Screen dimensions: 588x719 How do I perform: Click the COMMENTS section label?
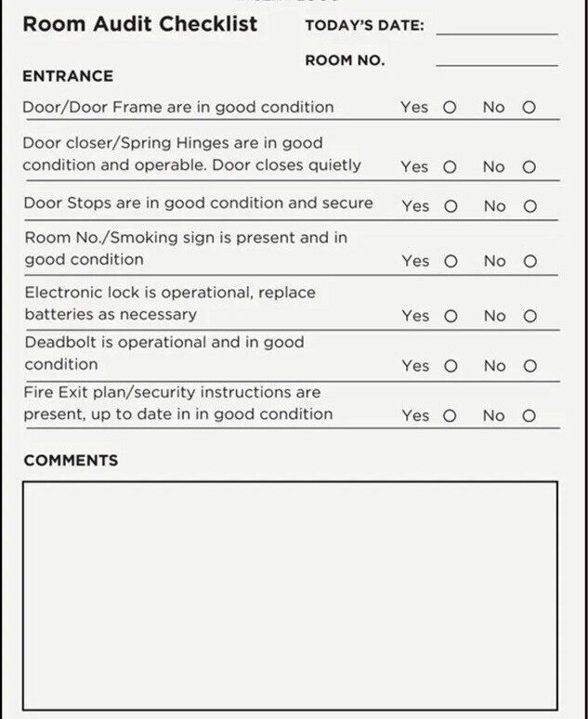coord(71,461)
